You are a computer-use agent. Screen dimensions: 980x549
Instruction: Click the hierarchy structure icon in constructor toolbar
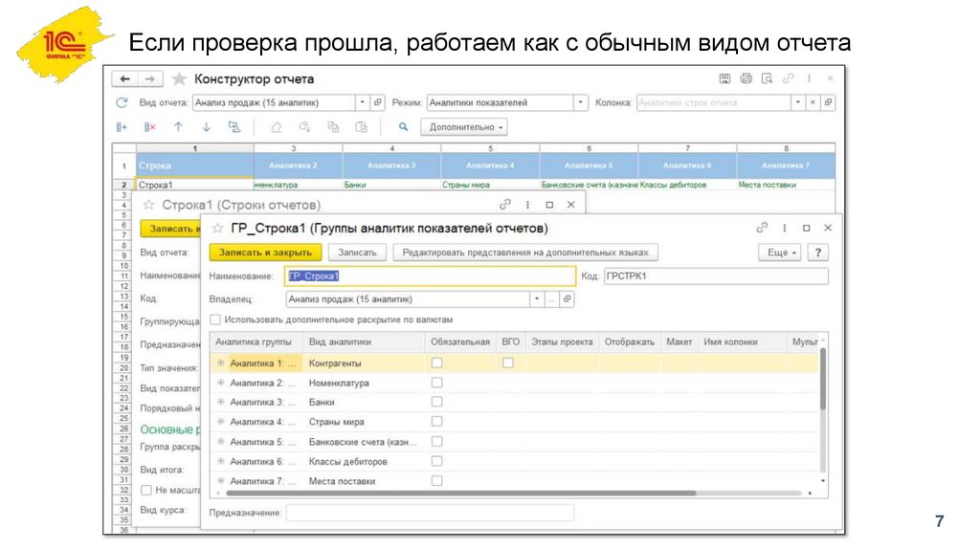pyautogui.click(x=234, y=127)
